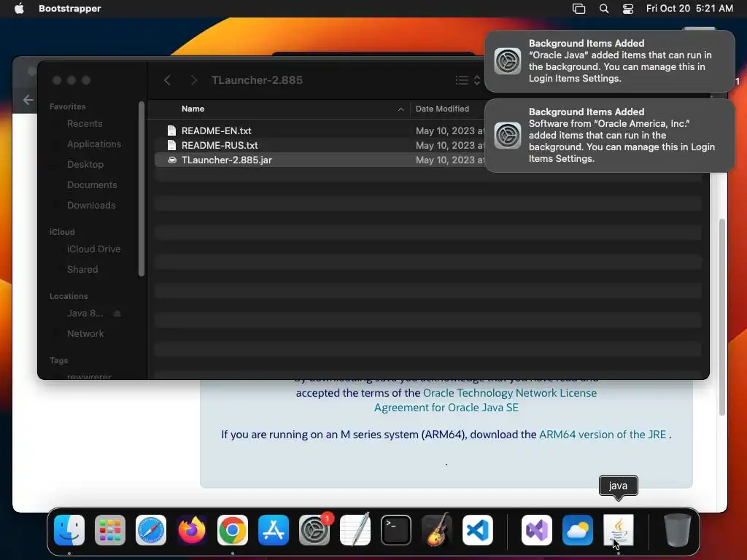Open the App Store Dock icon

click(x=274, y=530)
